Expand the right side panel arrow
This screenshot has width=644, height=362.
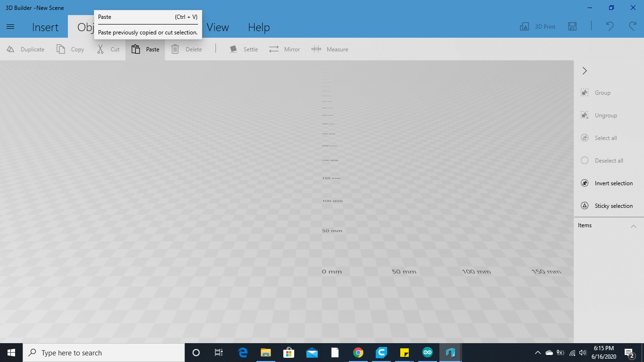(x=585, y=71)
